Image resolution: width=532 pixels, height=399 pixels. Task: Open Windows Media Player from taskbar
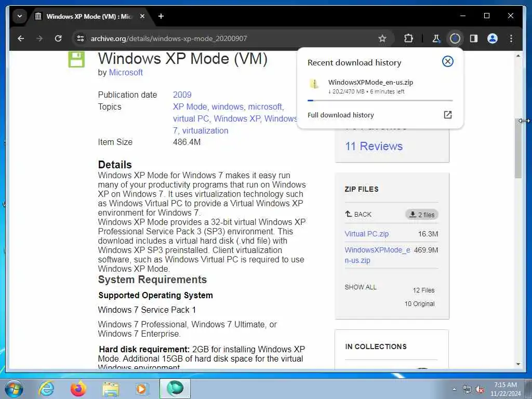pos(142,389)
